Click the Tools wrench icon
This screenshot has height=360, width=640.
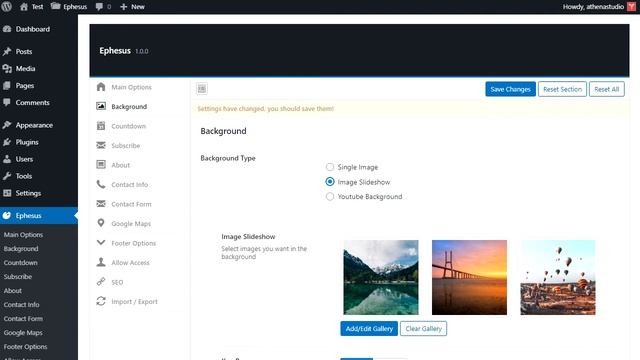(7, 176)
